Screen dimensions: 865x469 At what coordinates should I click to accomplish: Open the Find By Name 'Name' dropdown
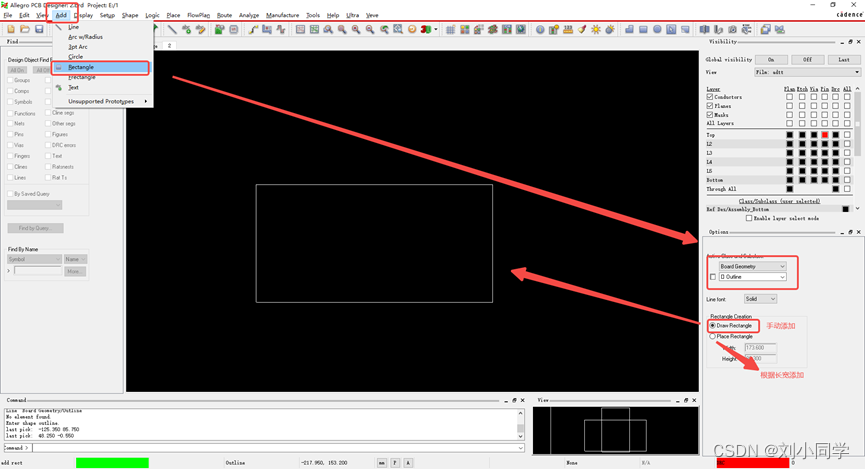[x=75, y=259]
